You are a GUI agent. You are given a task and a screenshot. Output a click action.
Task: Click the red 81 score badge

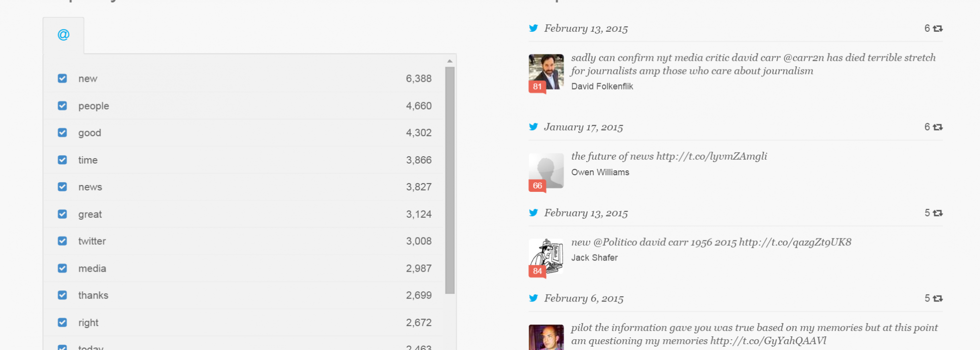538,87
